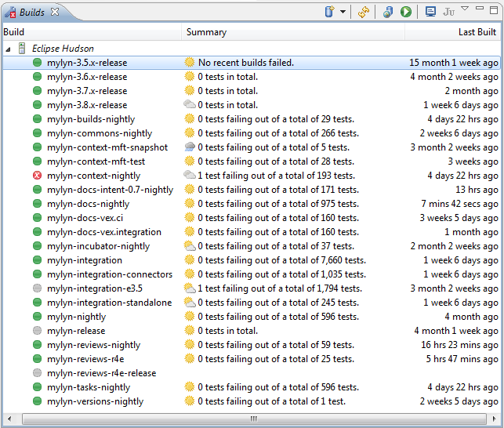Click partly cloudy icon for mylyn-integration-standalone
504x428 pixels.
(x=190, y=303)
